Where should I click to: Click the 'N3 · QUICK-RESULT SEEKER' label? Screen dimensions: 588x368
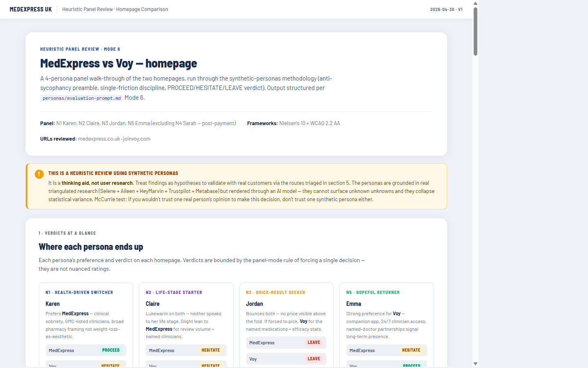(276, 293)
